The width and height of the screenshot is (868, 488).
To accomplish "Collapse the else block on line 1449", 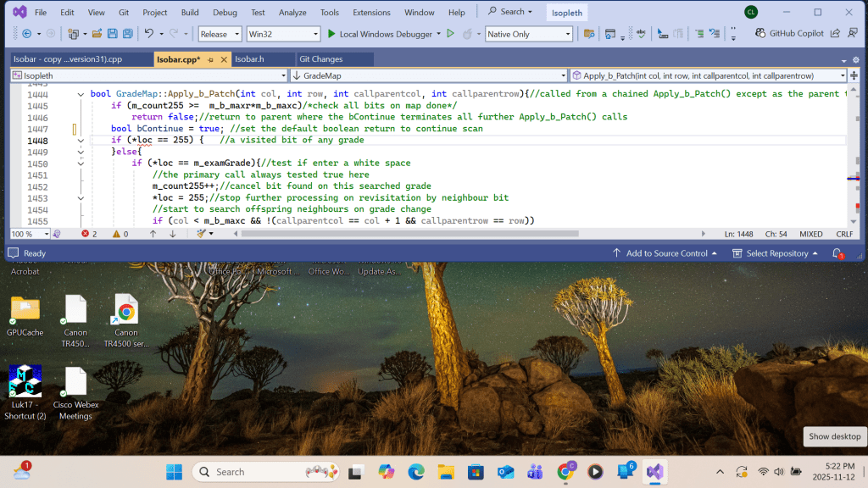I will click(x=81, y=152).
